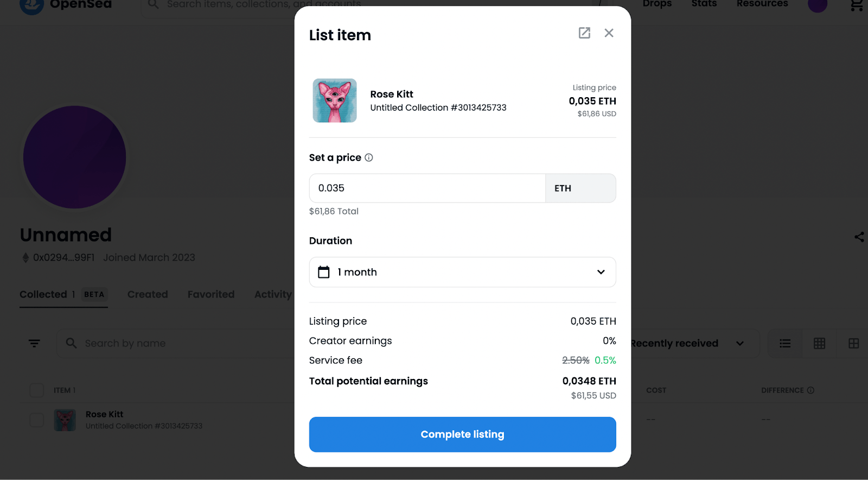
Task: Switch to list view layout
Action: tap(785, 343)
